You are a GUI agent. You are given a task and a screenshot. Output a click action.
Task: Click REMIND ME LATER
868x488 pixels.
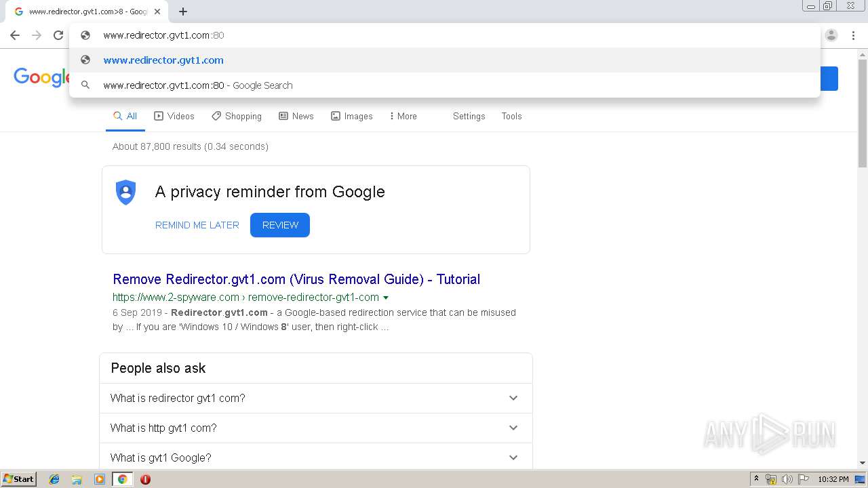[x=197, y=225]
